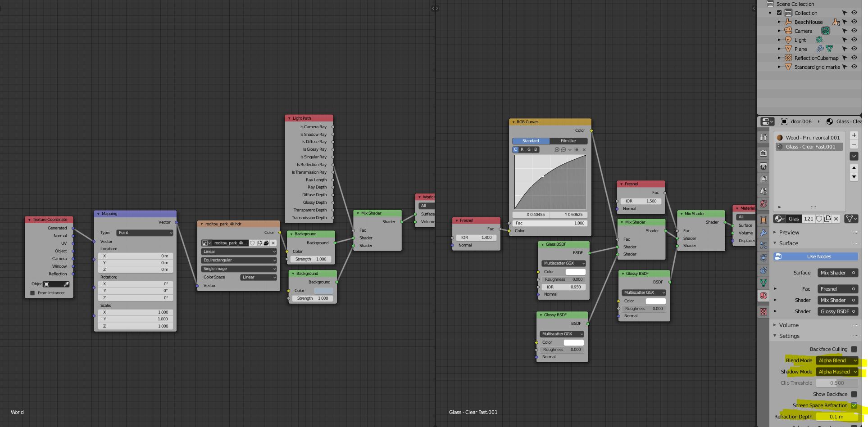This screenshot has width=868, height=427.
Task: Open the Tool properties tab icon
Action: 763,137
